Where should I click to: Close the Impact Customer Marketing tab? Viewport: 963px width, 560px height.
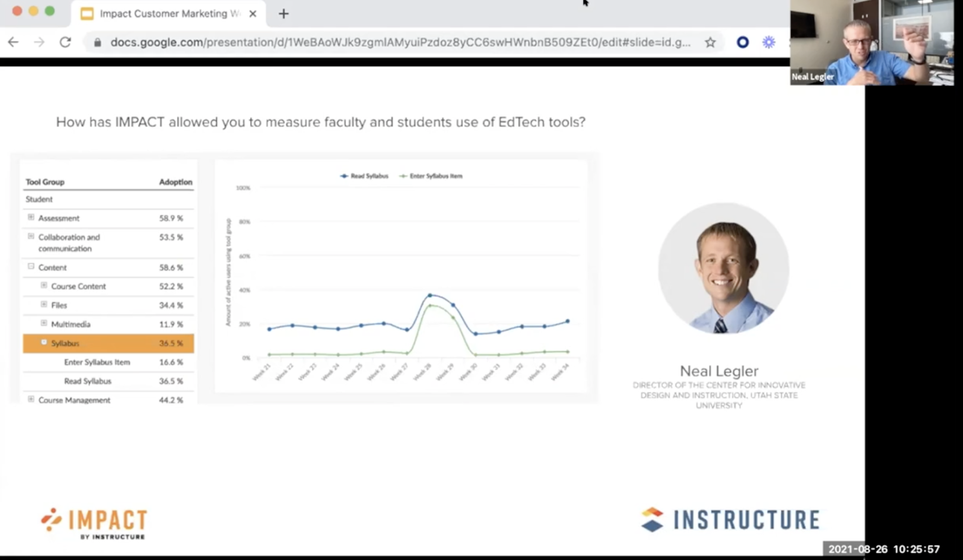[x=253, y=13]
